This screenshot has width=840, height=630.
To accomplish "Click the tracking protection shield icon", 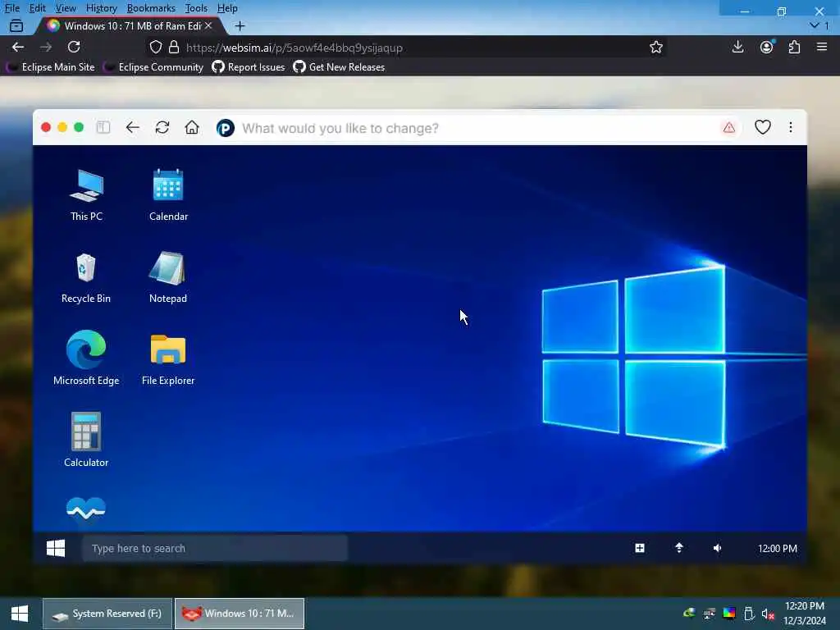I will tap(155, 47).
